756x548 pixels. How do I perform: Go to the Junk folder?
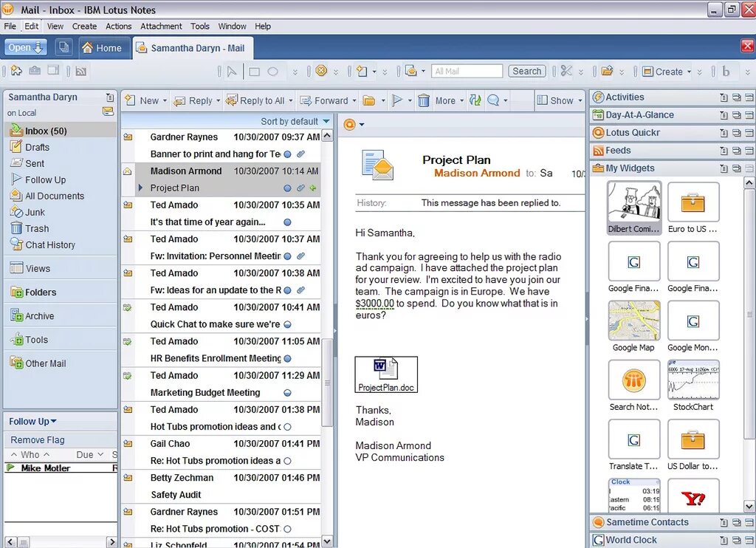pos(35,212)
